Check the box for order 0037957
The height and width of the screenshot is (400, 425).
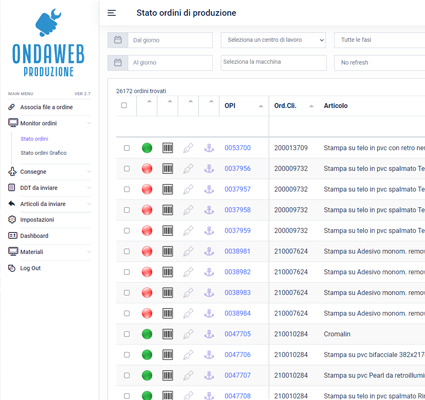[x=127, y=189]
